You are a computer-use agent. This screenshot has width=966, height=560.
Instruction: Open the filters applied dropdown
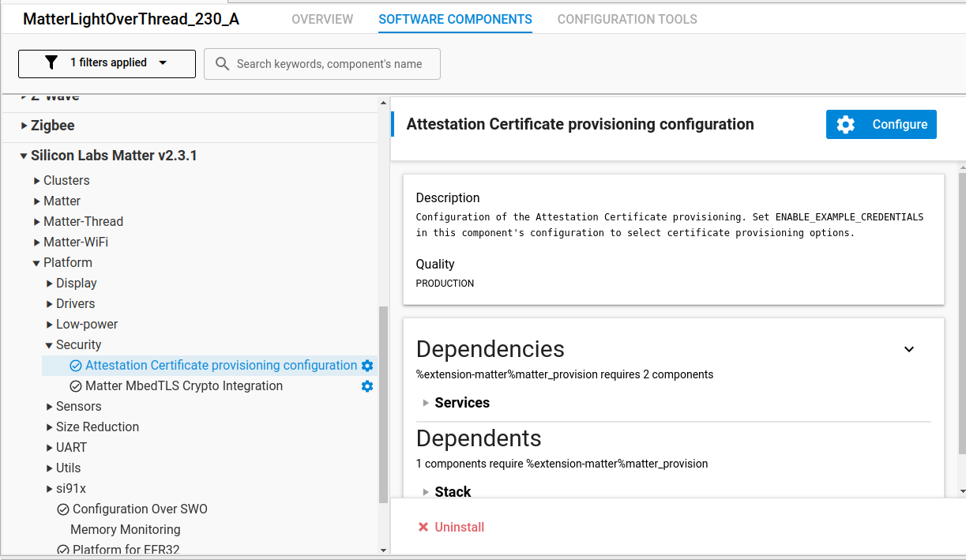pyautogui.click(x=107, y=63)
